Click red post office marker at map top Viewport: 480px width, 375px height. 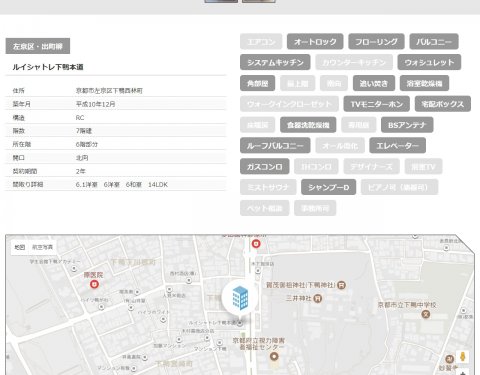pyautogui.click(x=256, y=244)
